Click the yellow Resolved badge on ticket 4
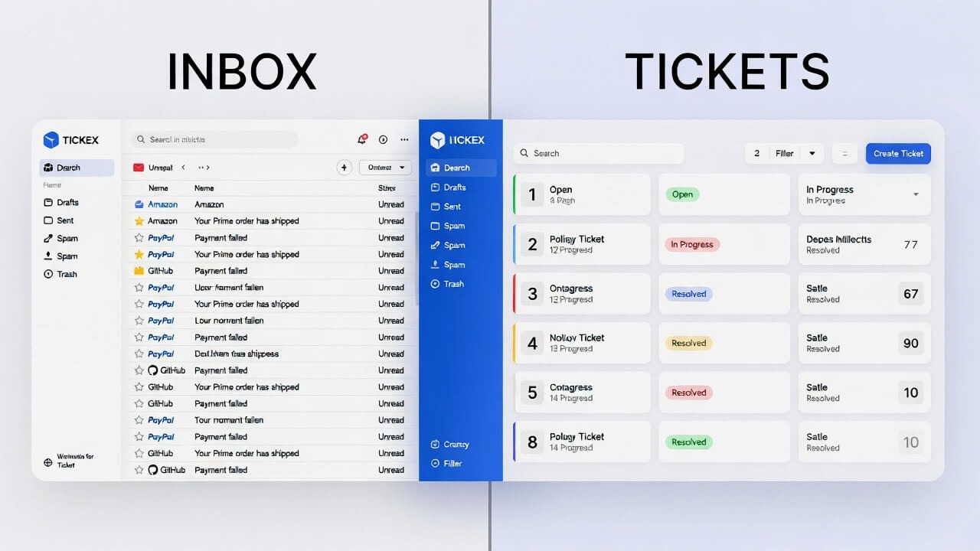Screen dimensions: 980x551 click(x=689, y=343)
